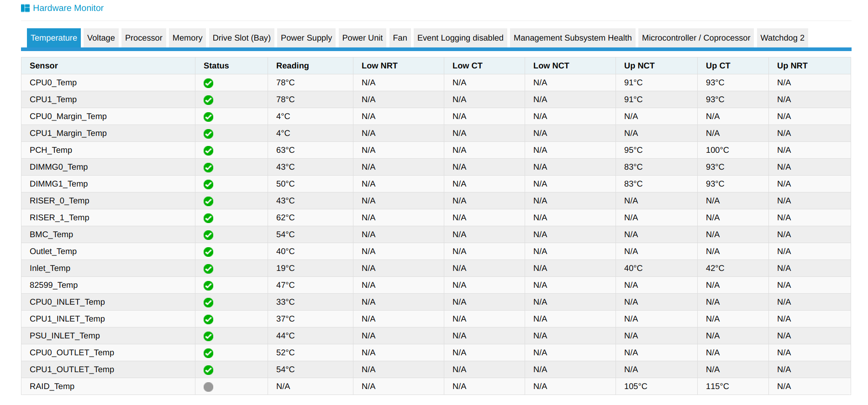
Task: Select the CPU1_Margin_Temp sensor name
Action: (68, 133)
